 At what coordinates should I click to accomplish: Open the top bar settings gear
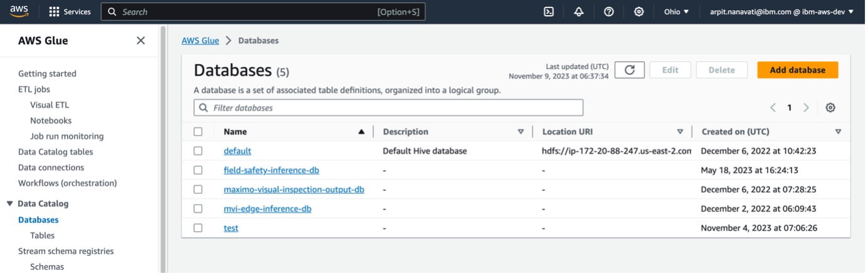(639, 12)
